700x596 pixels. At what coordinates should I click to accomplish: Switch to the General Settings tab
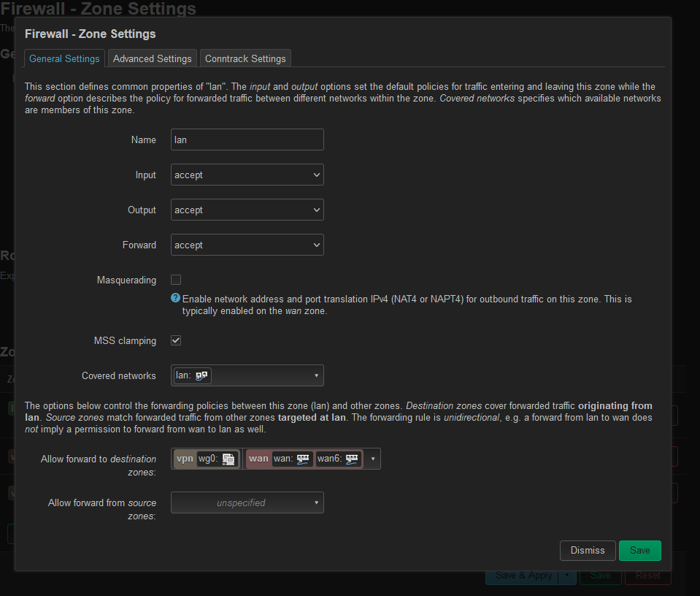click(x=64, y=58)
